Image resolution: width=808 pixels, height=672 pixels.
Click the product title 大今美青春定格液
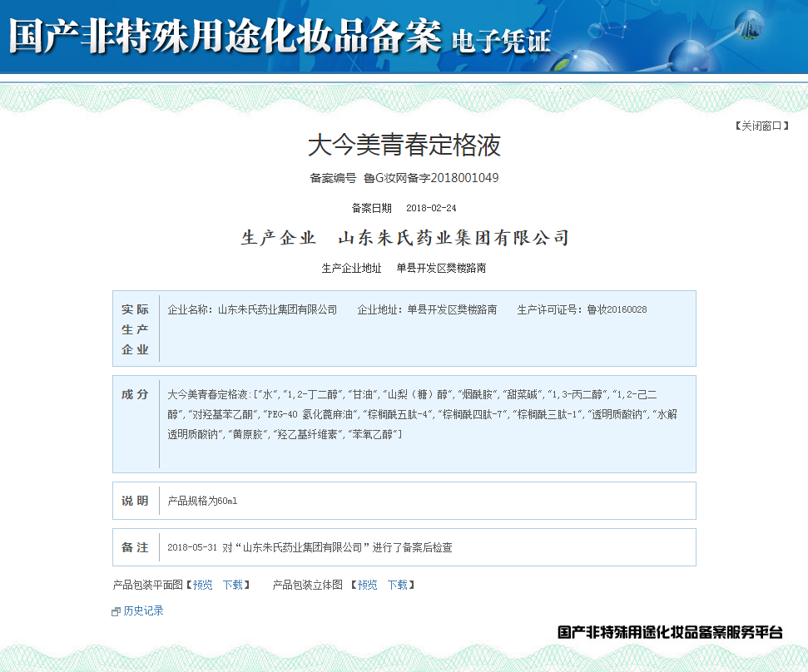tap(404, 146)
